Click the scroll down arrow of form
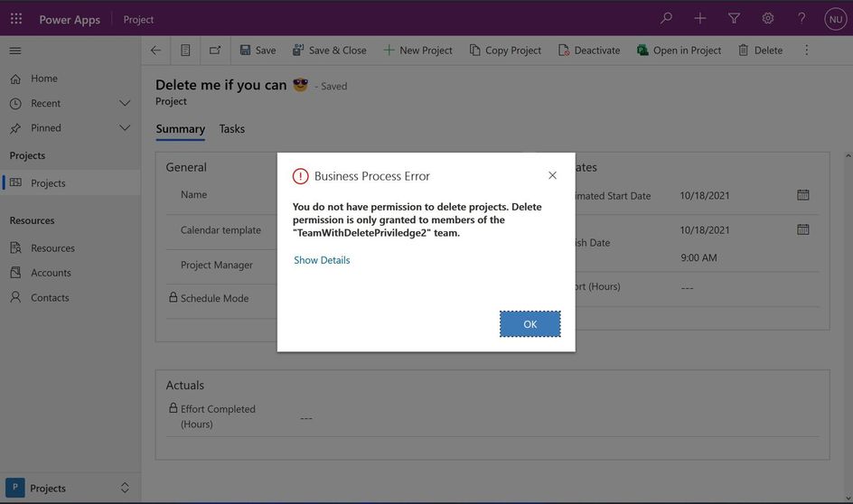 (848, 498)
